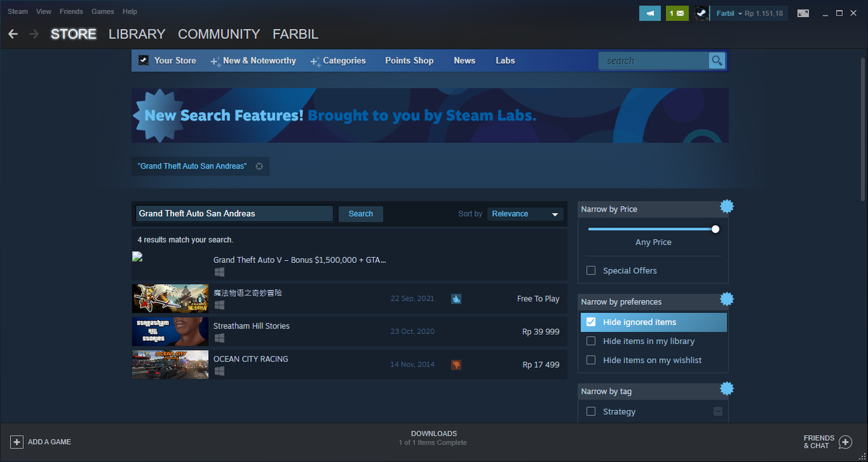The image size is (868, 462).
Task: Click the wallet balance Rp 1.151,18
Action: pyautogui.click(x=764, y=14)
